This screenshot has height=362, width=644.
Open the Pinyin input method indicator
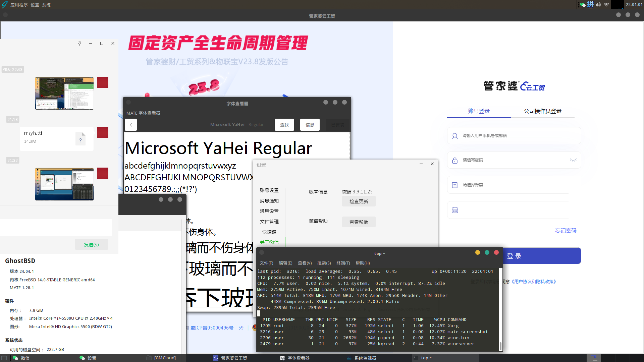point(590,4)
